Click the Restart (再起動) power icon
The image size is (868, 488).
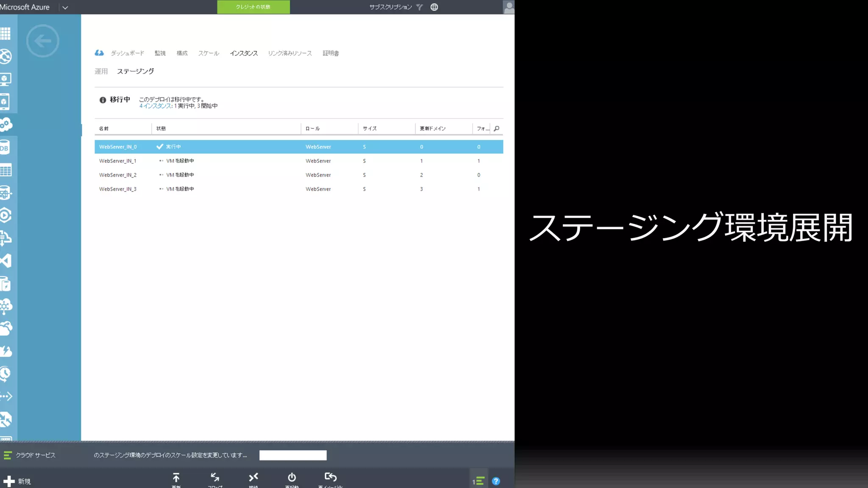click(x=292, y=478)
